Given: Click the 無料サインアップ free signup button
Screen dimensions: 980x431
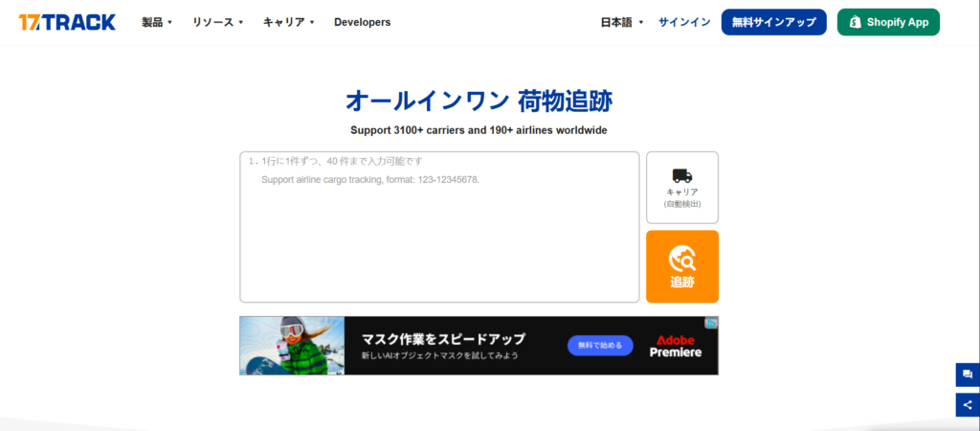Looking at the screenshot, I should (x=773, y=22).
